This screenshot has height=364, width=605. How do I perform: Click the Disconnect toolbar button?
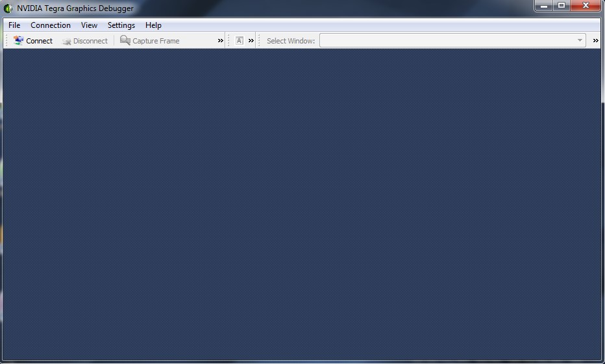tap(85, 40)
